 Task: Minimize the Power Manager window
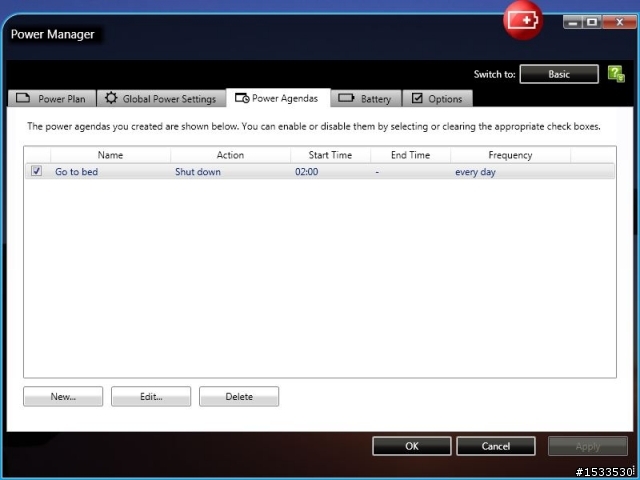pos(573,22)
